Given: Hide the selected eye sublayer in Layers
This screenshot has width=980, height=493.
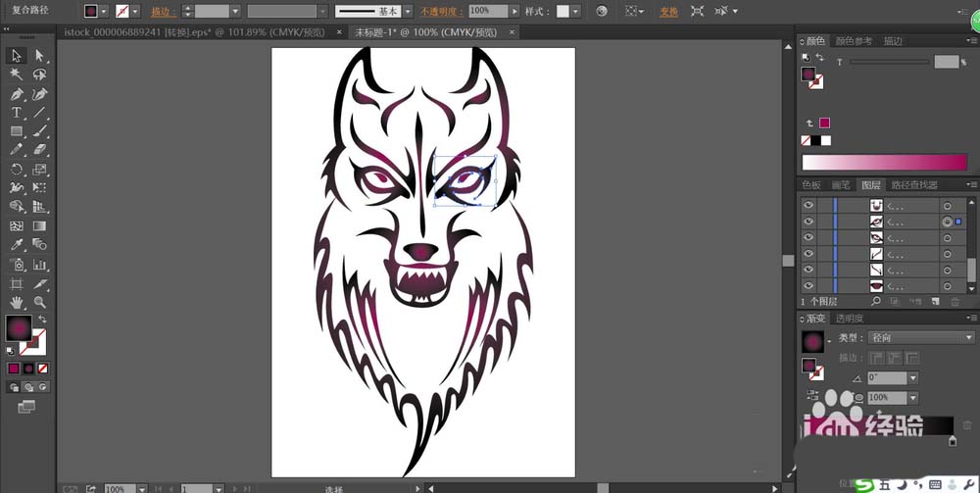Looking at the screenshot, I should (x=808, y=222).
